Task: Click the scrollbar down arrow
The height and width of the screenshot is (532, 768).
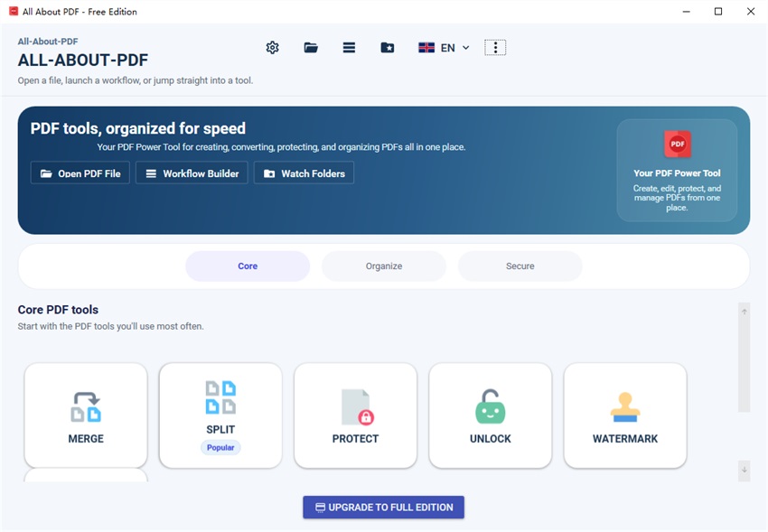Action: tap(744, 470)
